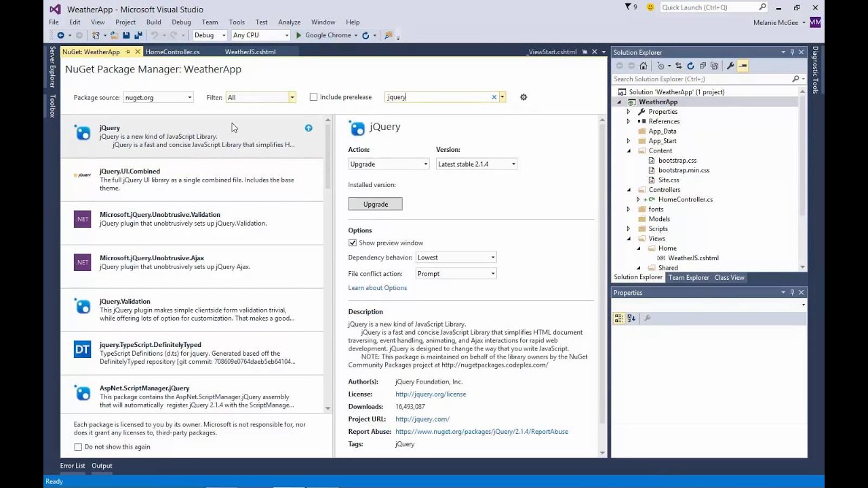The height and width of the screenshot is (488, 868).
Task: Start debugging with the green play icon
Action: [x=298, y=35]
